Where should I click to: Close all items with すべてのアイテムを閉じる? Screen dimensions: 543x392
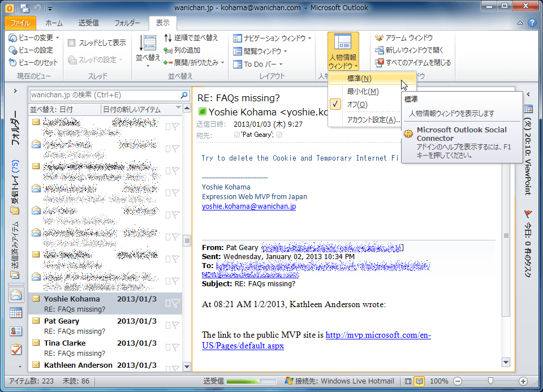click(x=413, y=63)
